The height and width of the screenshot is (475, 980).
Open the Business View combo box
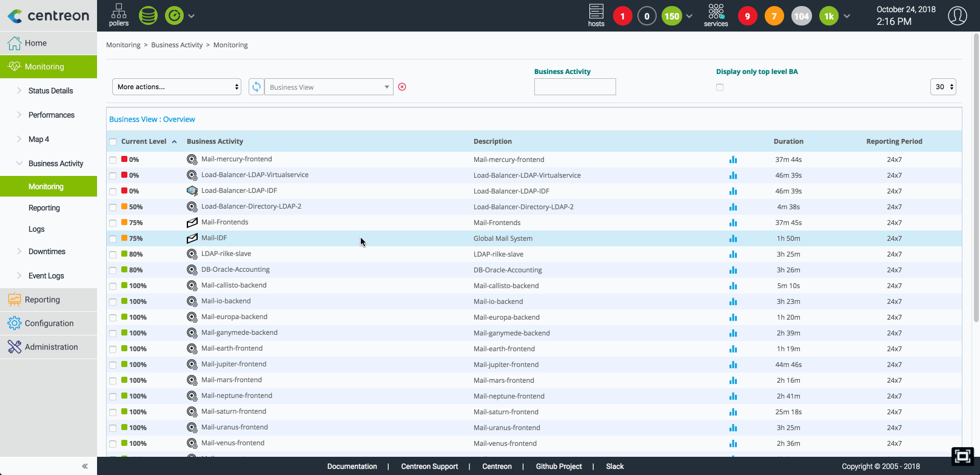[329, 87]
